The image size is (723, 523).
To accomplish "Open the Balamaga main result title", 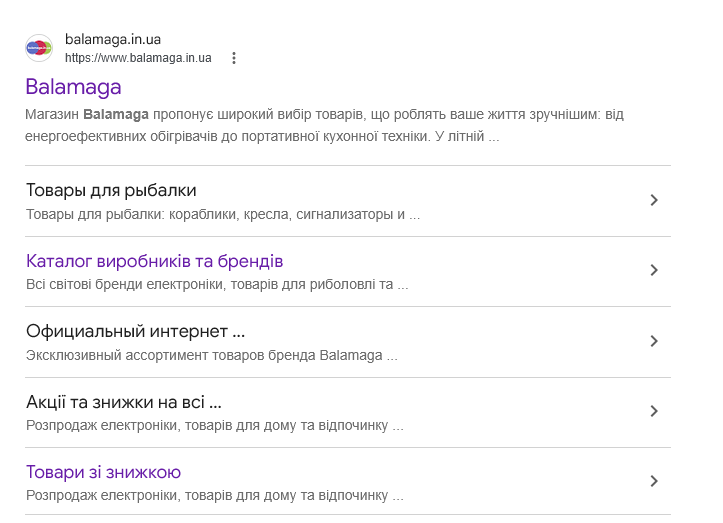I will pos(73,87).
